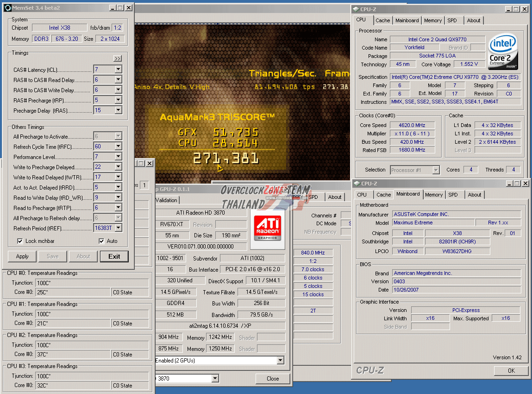Viewport: 532px width, 394px height.
Task: Click the Core Speed 4620.0 MHz value
Action: [x=412, y=125]
